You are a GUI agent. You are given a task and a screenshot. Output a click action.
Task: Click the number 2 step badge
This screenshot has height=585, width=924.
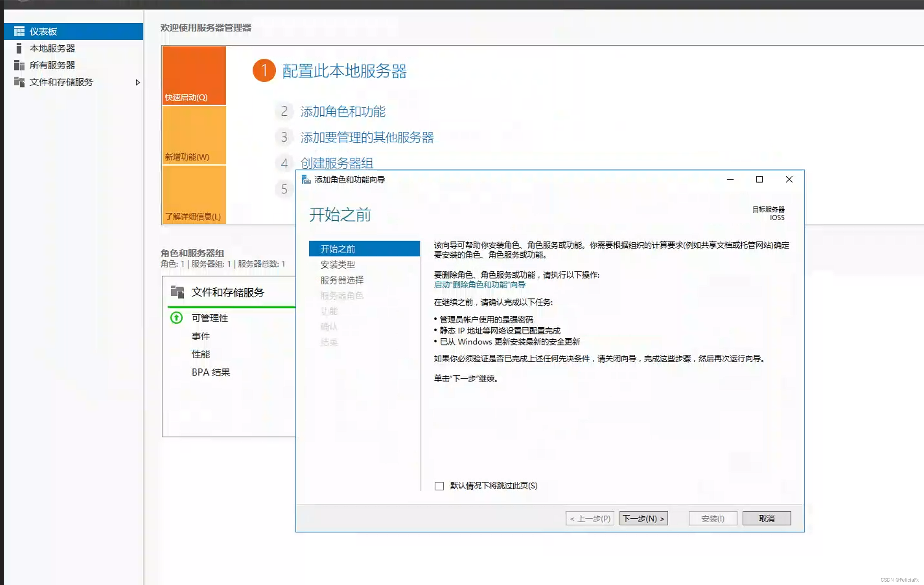284,112
